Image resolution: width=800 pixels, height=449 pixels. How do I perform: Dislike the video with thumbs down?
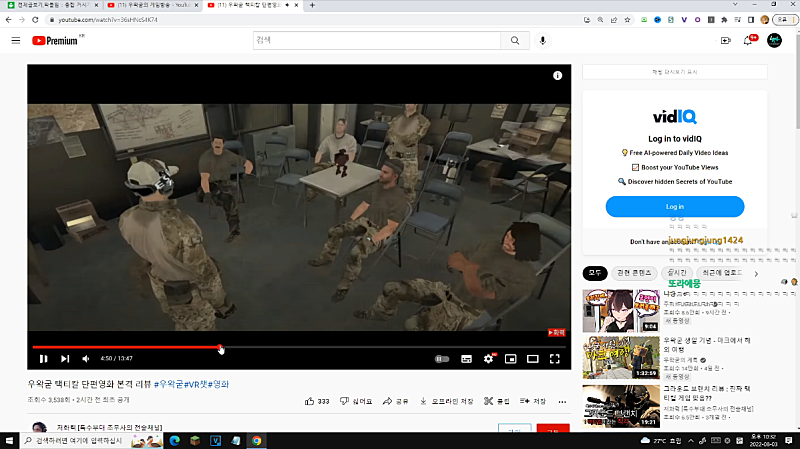coord(356,402)
